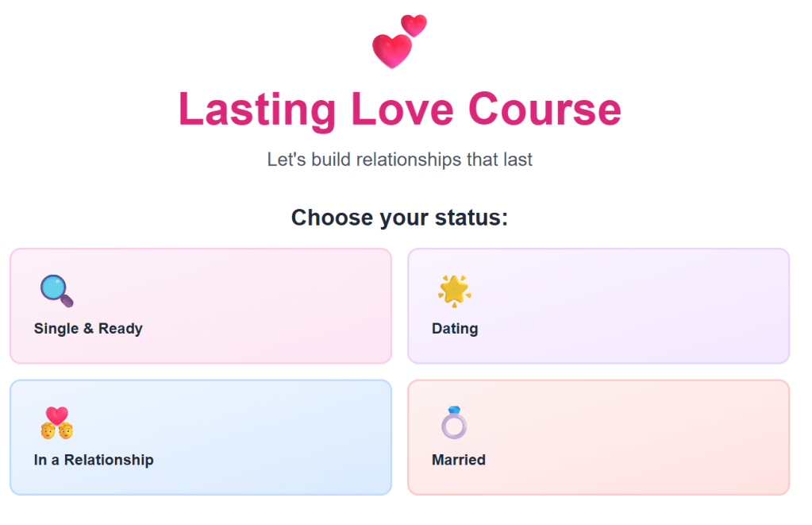Viewport: 812px width, 525px height.
Task: Click the "Let's build relationships that last" subtitle
Action: pyautogui.click(x=399, y=160)
